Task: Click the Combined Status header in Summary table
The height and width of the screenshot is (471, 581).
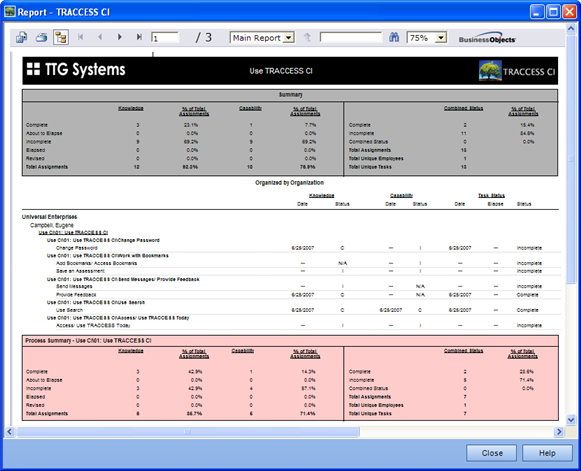Action: point(464,108)
